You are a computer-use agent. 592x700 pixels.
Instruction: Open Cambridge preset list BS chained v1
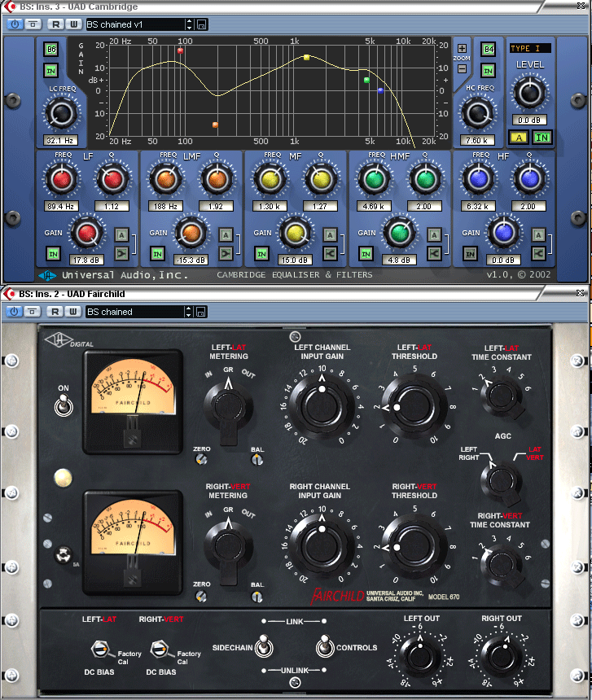click(x=134, y=24)
